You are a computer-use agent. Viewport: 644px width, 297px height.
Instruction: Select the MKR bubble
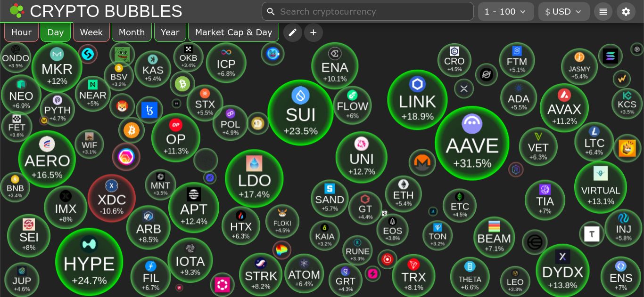(57, 67)
